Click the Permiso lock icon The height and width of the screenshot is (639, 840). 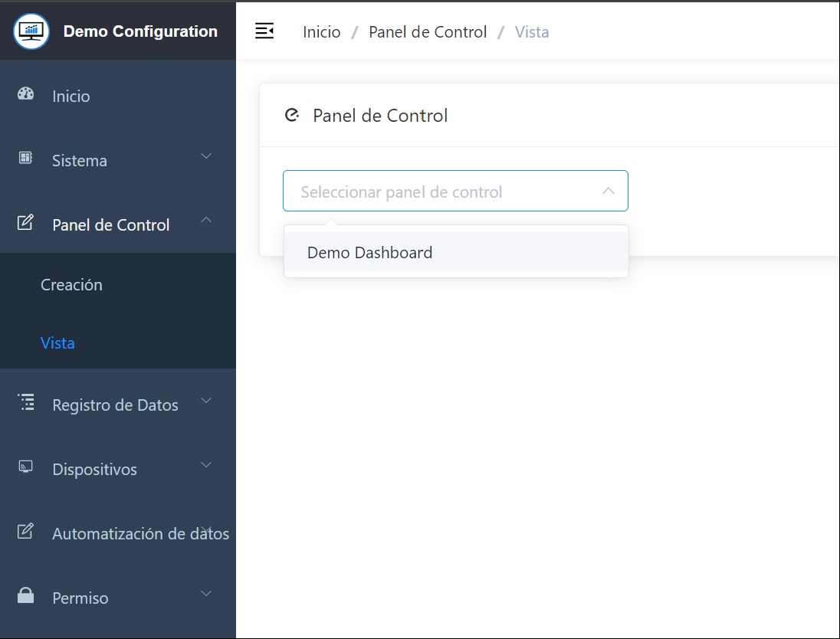pos(26,596)
